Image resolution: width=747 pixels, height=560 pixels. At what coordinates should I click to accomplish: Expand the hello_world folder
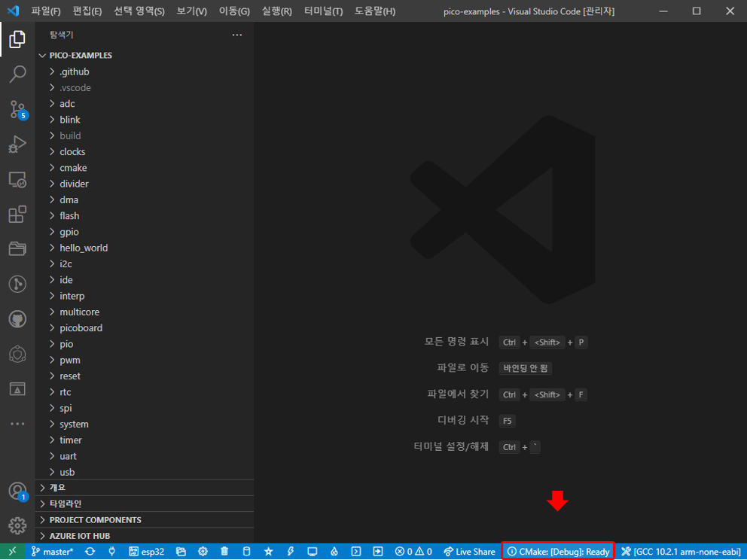point(145,248)
